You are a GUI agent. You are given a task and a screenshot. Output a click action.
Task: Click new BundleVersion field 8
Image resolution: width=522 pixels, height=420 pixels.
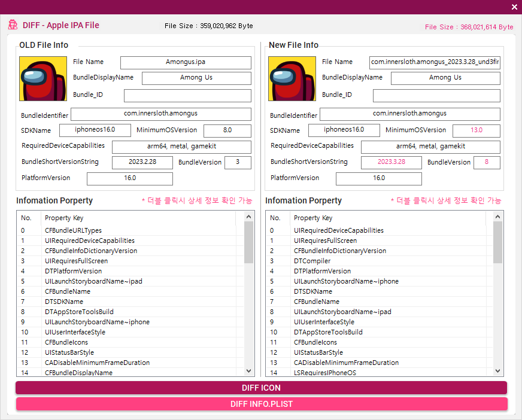[x=487, y=163]
